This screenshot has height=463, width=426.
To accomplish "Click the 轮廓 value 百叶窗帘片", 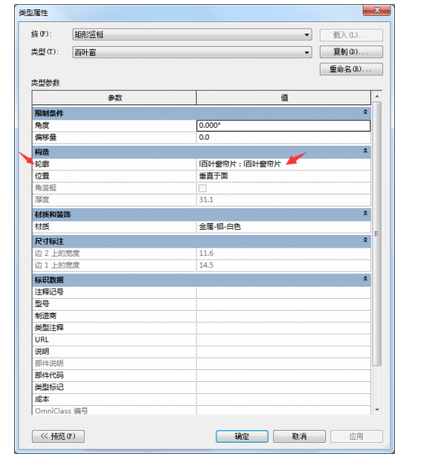I will tap(283, 164).
